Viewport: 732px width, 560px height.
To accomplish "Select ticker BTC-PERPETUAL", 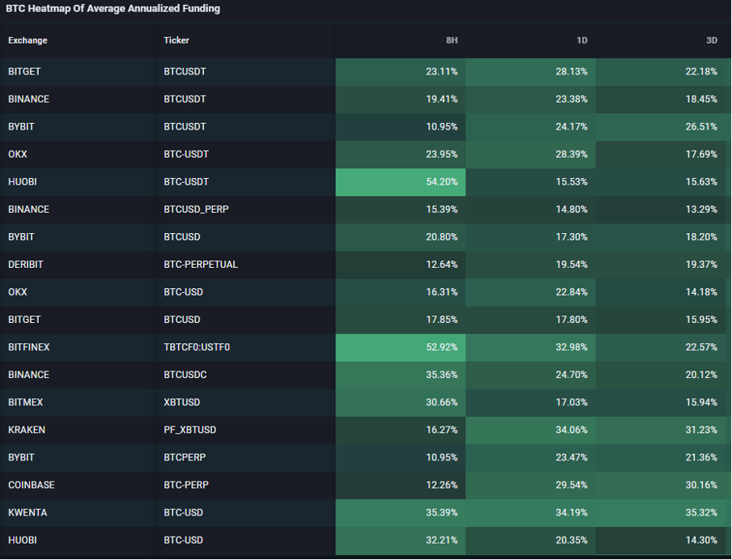I will pos(201,265).
